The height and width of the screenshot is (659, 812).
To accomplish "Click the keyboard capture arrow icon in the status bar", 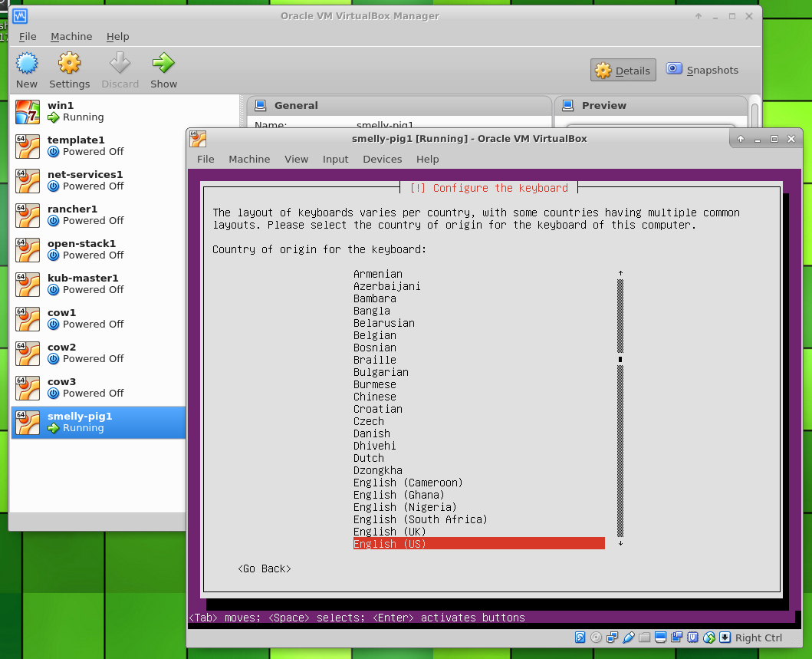I will tap(725, 638).
